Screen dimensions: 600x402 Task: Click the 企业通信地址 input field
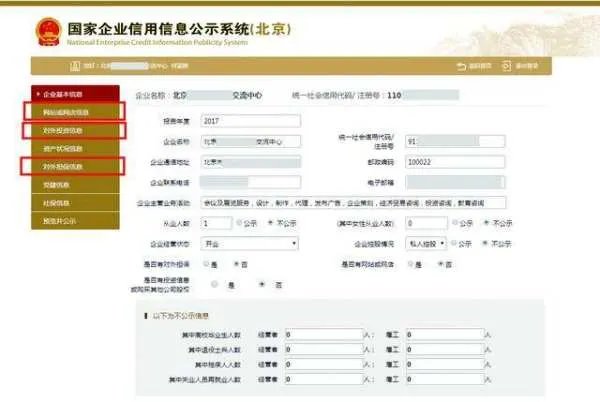coord(251,162)
